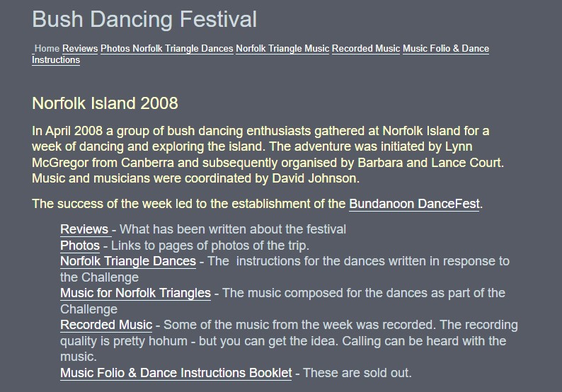Follow the Bundanoon DanceFest link
562x392 pixels.
(x=414, y=204)
